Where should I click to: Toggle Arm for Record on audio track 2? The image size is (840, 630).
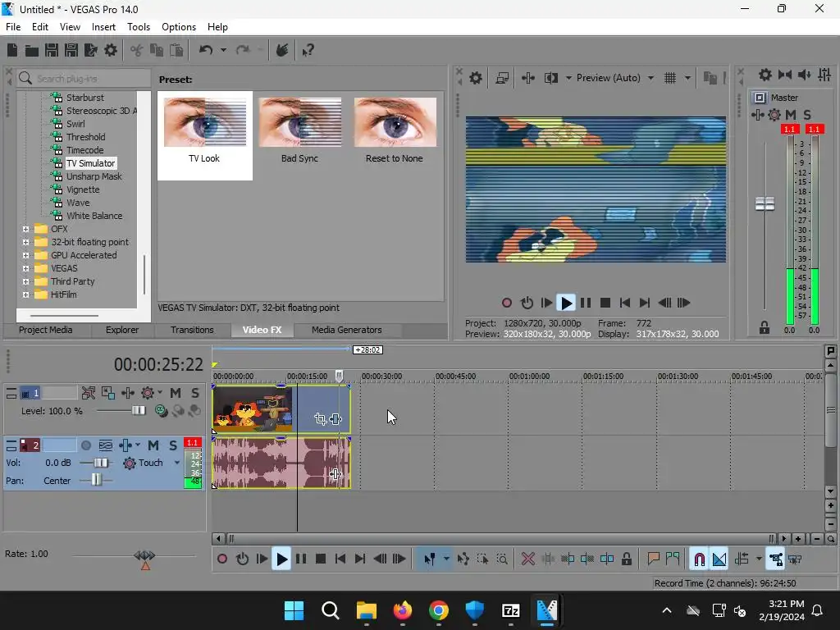coord(85,445)
